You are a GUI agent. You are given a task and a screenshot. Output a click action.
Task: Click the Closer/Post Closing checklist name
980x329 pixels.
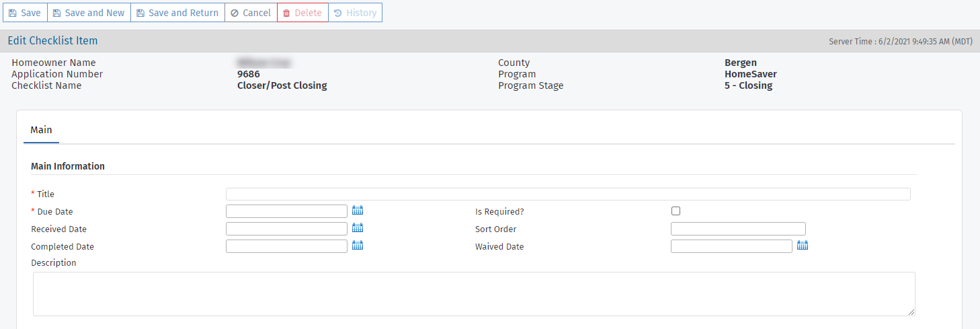click(x=282, y=85)
